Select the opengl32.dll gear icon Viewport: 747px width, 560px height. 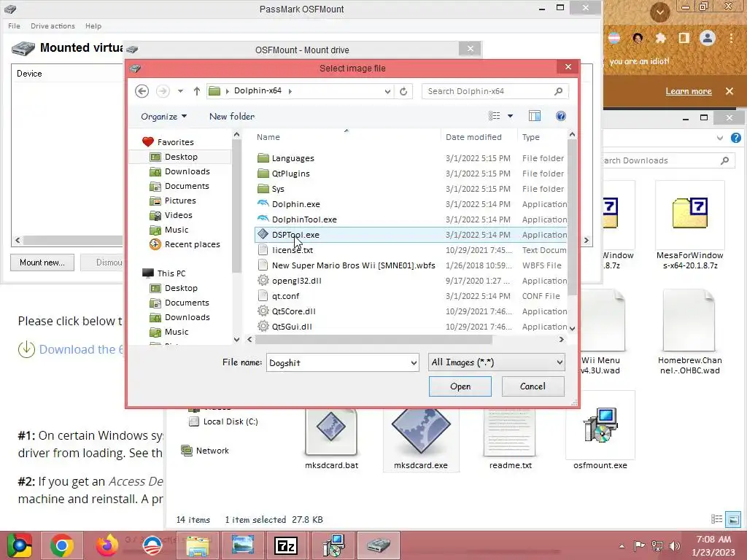(x=263, y=281)
